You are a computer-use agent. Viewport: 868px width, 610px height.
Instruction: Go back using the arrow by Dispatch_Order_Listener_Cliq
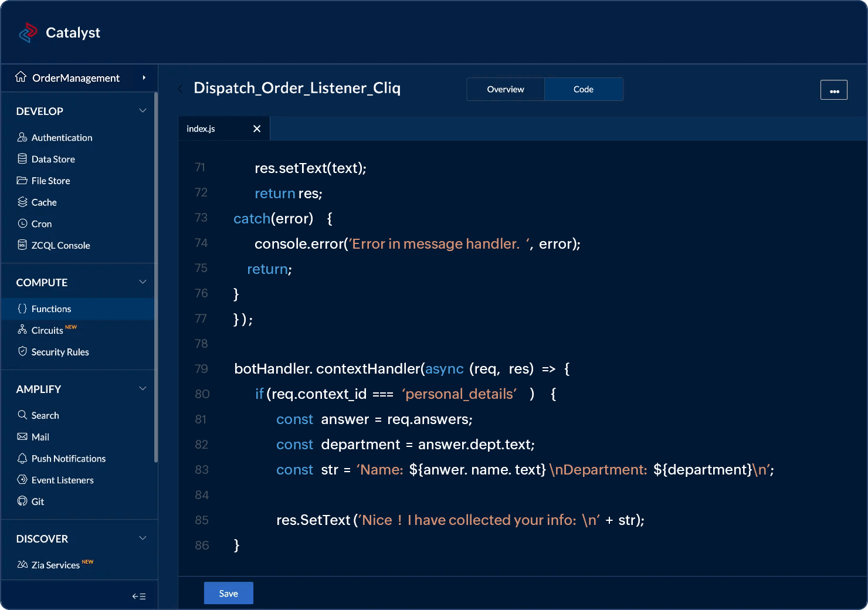[x=181, y=89]
